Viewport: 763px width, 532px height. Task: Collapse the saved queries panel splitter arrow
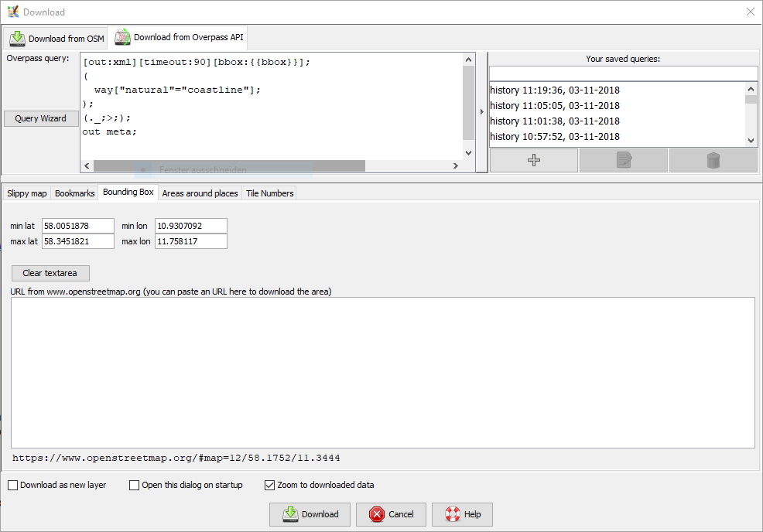point(482,112)
